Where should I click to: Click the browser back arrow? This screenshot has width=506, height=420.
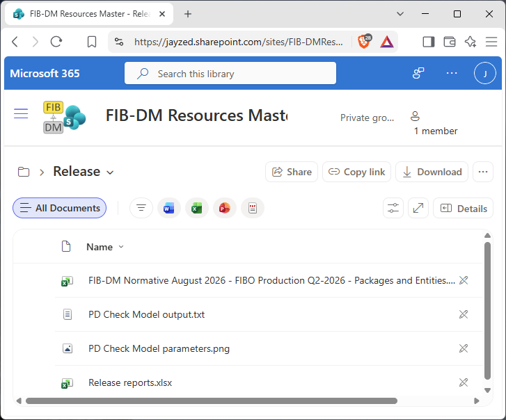pos(15,42)
